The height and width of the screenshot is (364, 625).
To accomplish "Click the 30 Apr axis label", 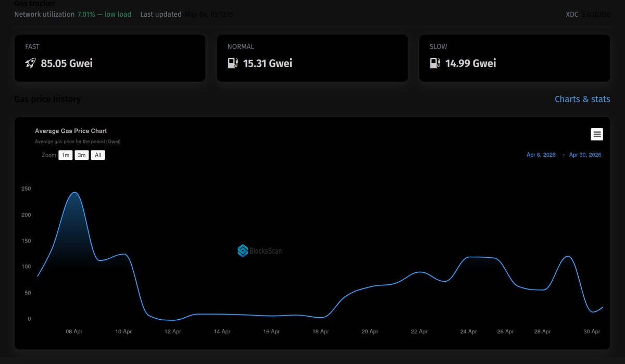I will pyautogui.click(x=592, y=331).
